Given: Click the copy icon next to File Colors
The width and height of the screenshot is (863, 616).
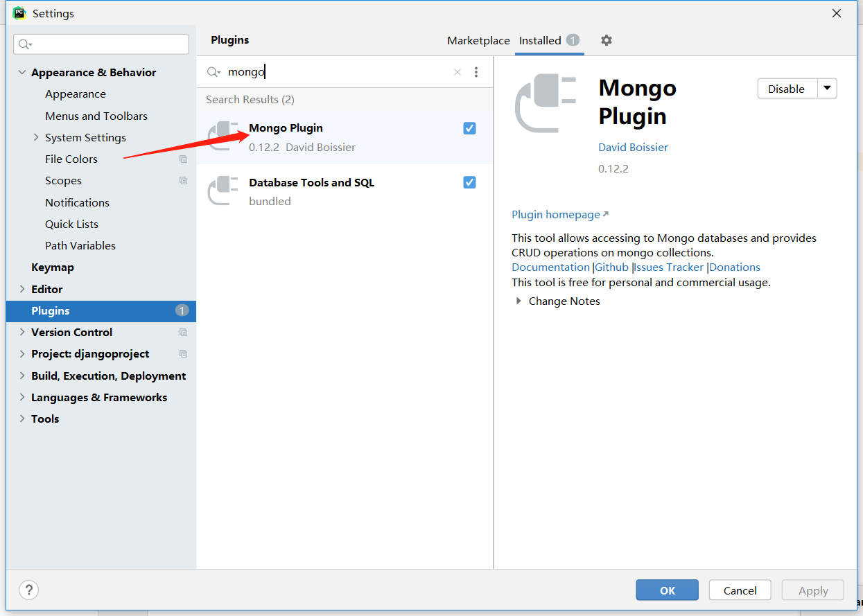Looking at the screenshot, I should tap(183, 159).
